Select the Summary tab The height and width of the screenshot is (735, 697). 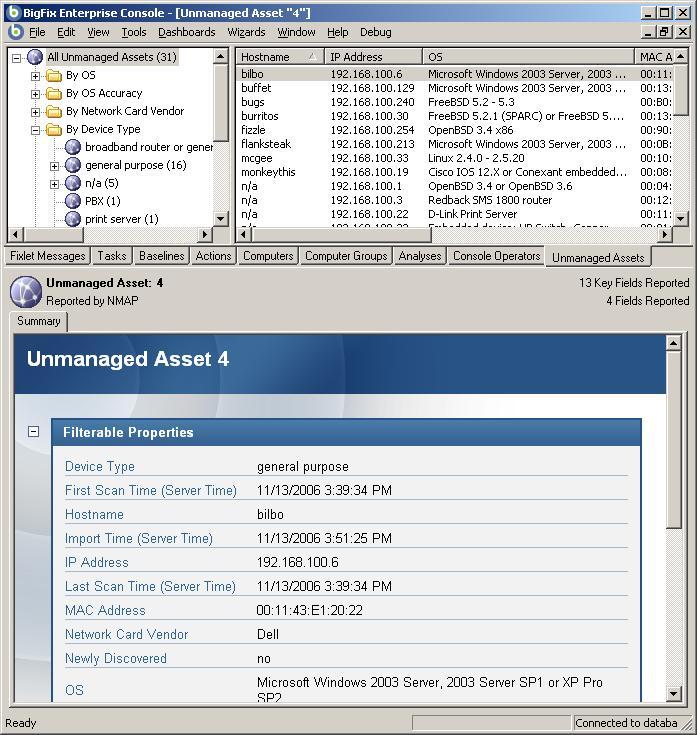click(x=38, y=321)
